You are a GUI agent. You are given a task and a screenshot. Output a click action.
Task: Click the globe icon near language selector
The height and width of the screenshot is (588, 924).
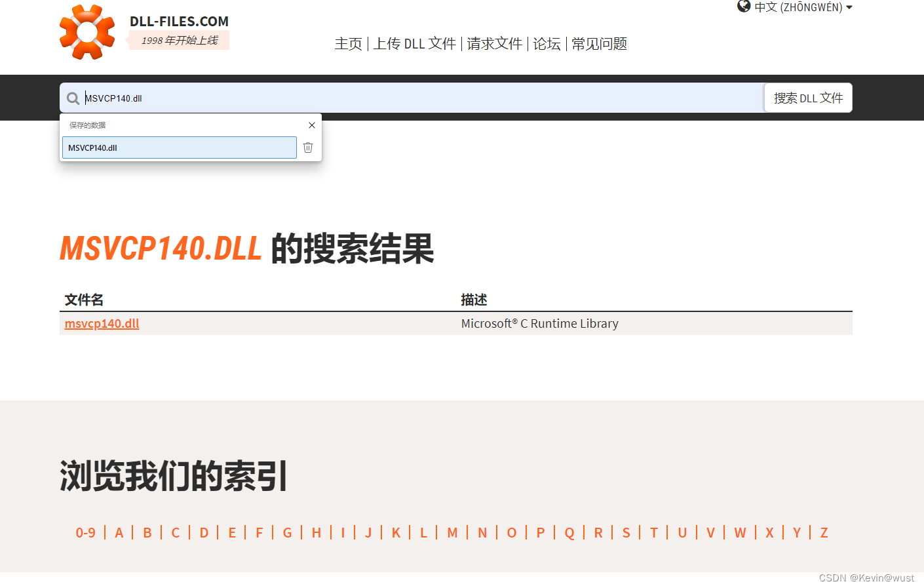[743, 7]
